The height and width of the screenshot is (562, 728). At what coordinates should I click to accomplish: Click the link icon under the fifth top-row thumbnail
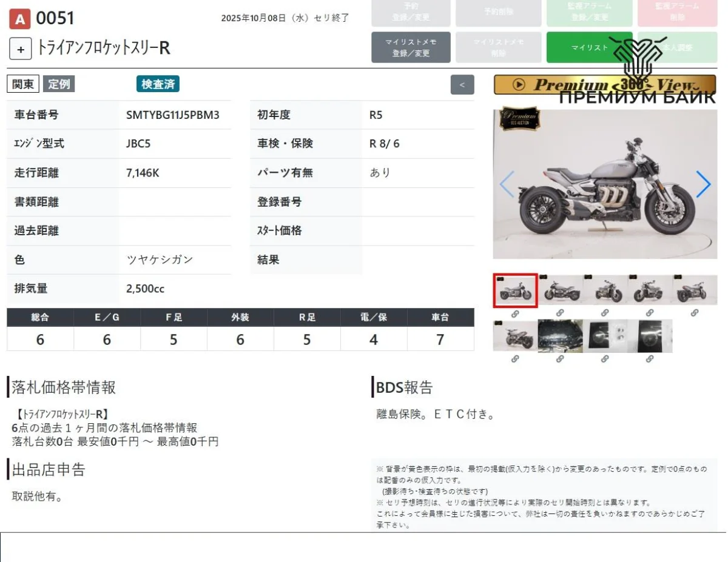[x=695, y=313]
